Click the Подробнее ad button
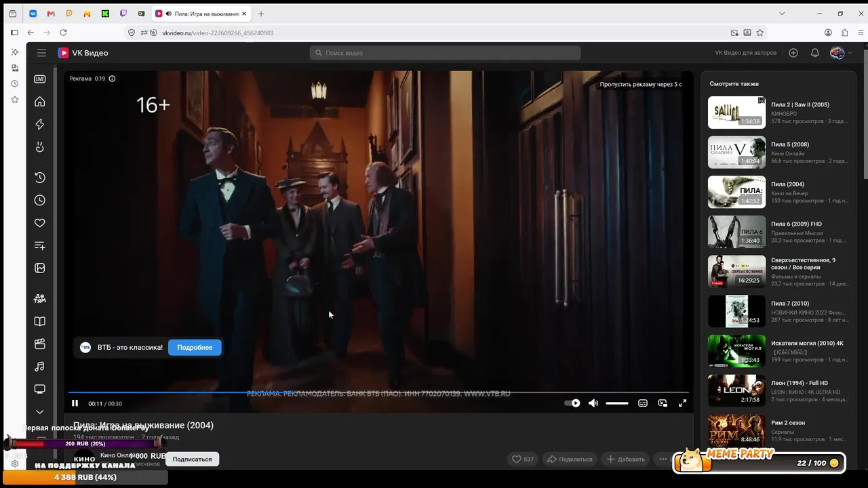This screenshot has height=488, width=868. (195, 348)
